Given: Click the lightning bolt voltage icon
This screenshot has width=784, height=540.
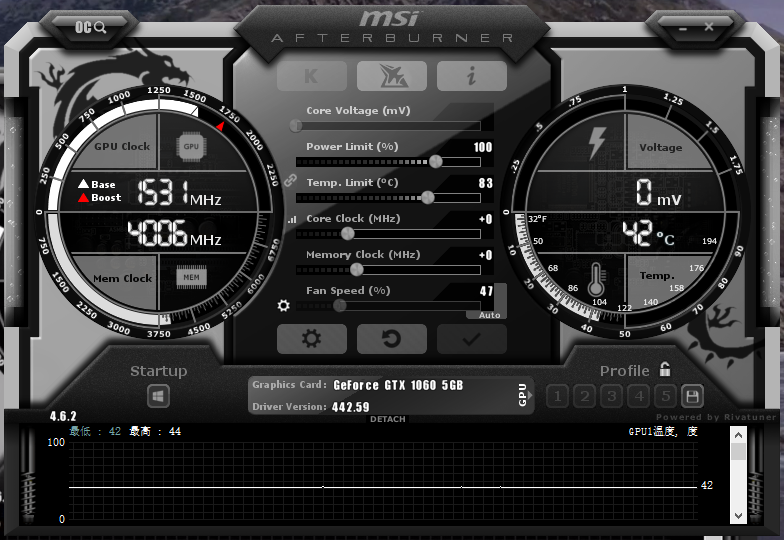Looking at the screenshot, I should 596,143.
